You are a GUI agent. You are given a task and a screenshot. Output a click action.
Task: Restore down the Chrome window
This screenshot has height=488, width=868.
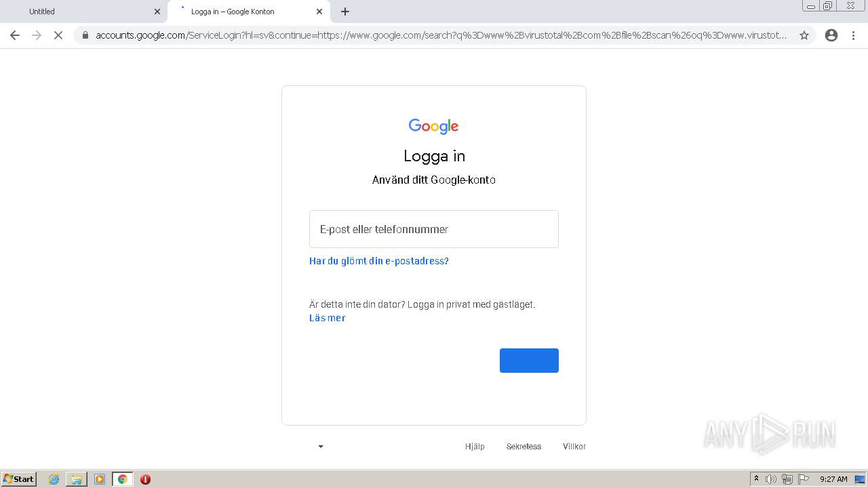pos(828,6)
